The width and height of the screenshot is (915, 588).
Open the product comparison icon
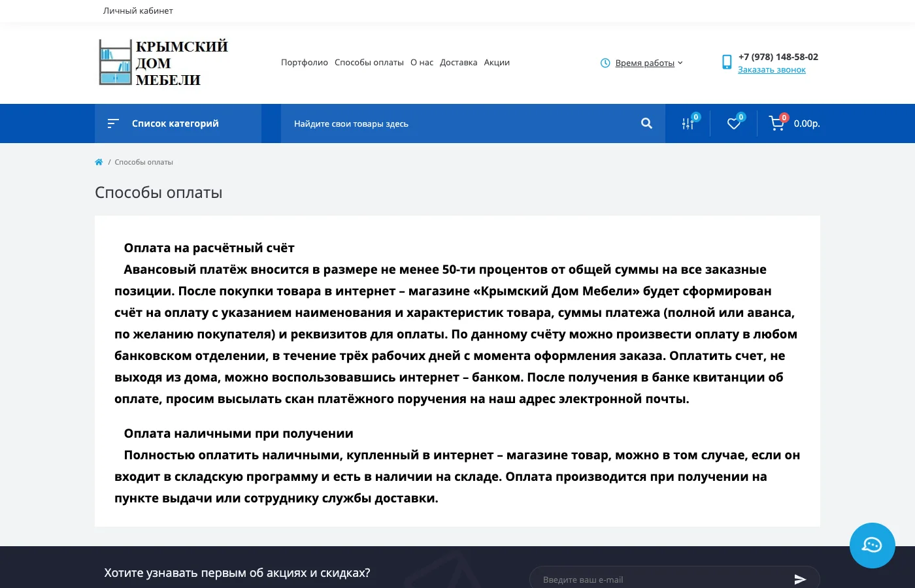tap(688, 123)
